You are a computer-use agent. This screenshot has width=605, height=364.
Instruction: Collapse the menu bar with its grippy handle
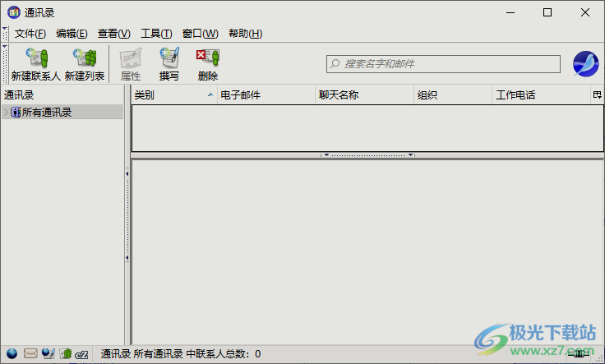[5, 34]
